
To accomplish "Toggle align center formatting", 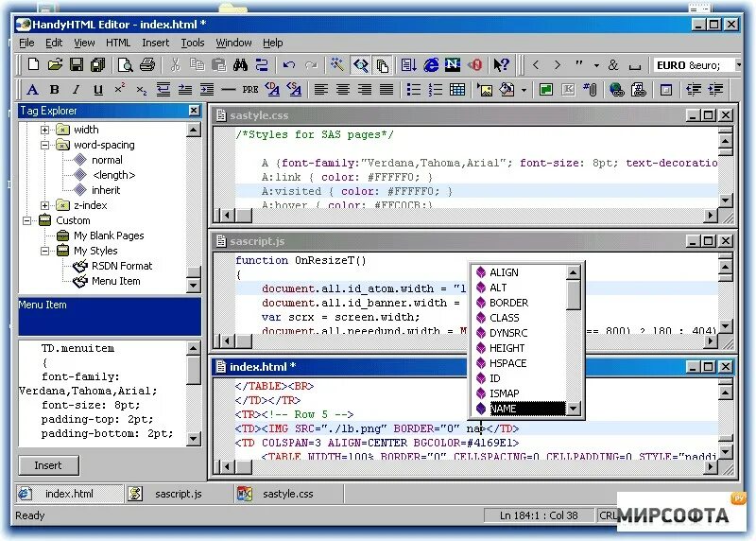I will tap(343, 89).
